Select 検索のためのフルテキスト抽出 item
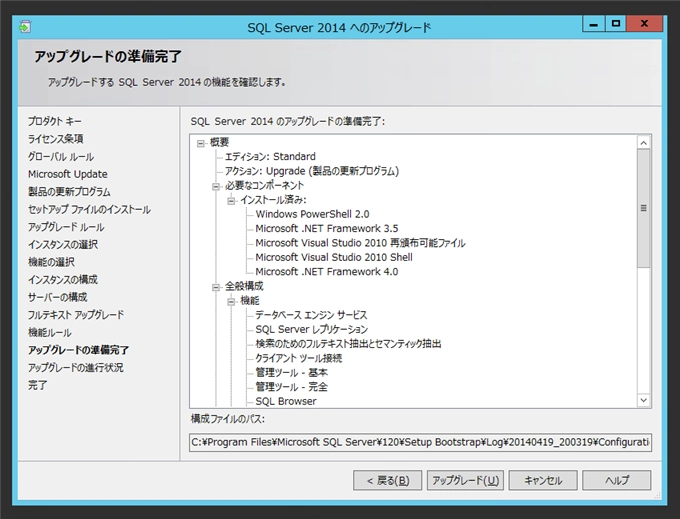This screenshot has width=680, height=519. click(x=348, y=344)
